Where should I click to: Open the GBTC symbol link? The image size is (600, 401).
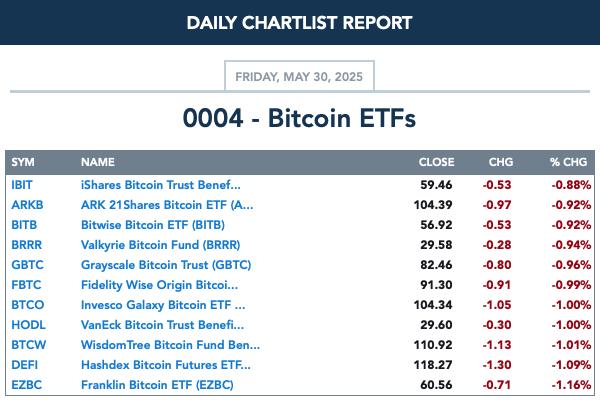point(28,265)
